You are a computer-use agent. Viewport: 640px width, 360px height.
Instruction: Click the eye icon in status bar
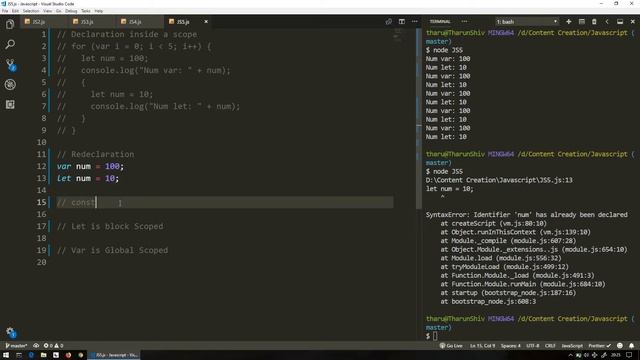tap(36, 346)
